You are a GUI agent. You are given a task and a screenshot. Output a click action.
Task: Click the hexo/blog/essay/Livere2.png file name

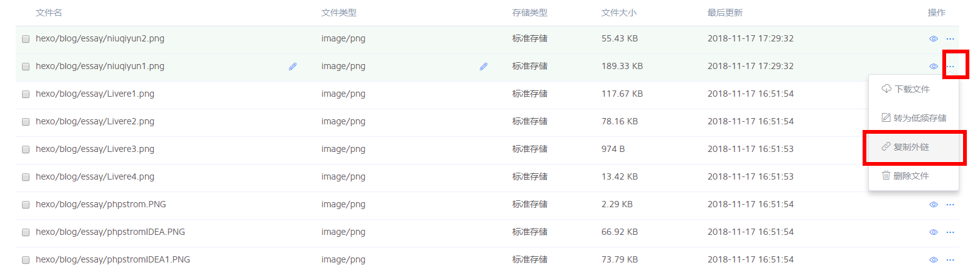click(x=95, y=121)
